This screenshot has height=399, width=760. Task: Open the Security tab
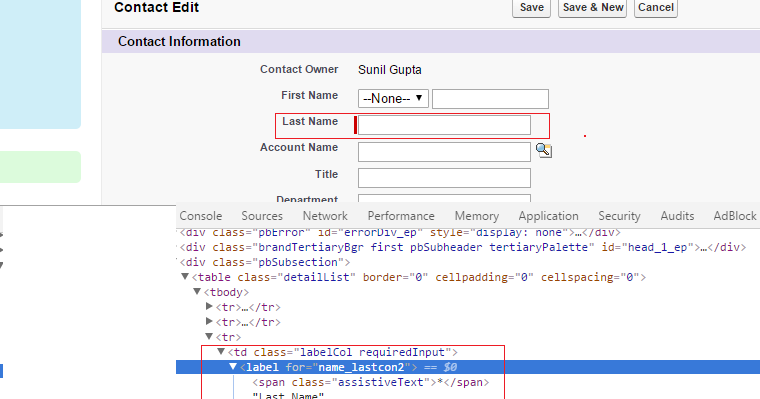(619, 216)
